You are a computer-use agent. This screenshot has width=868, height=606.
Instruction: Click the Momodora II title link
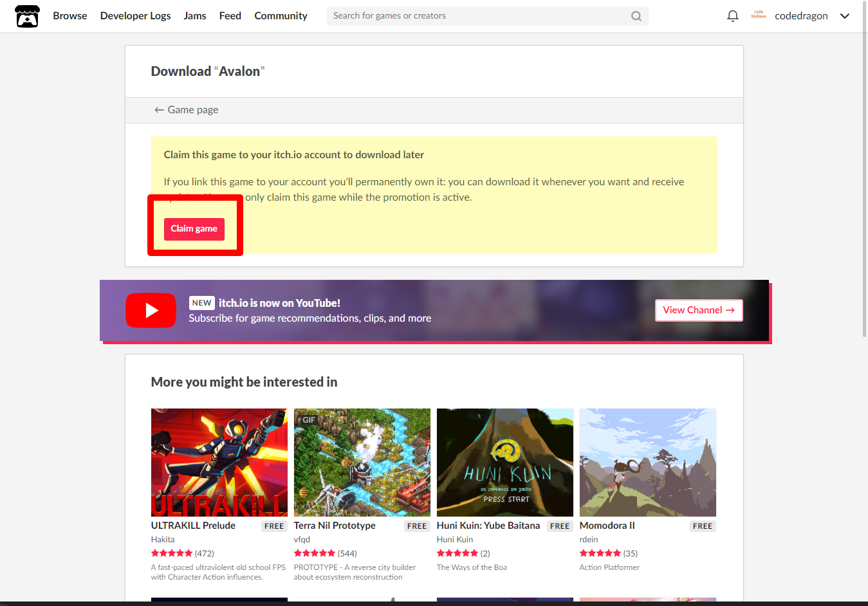coord(607,526)
